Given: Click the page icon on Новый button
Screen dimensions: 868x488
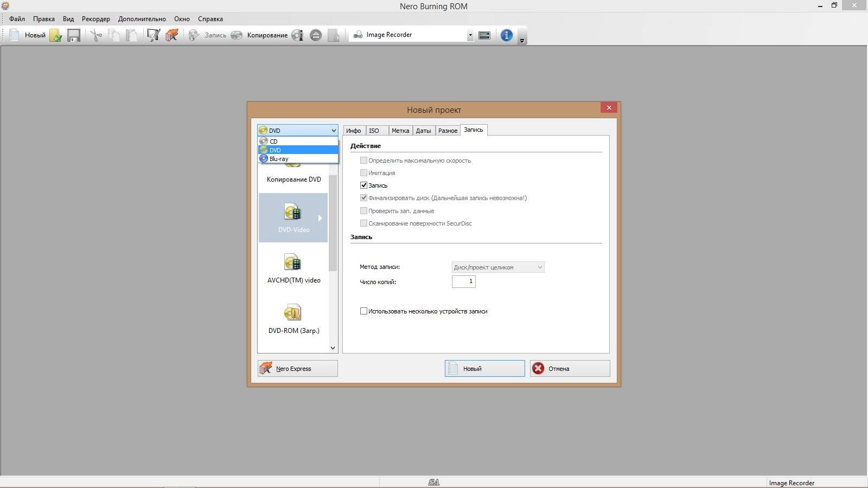Looking at the screenshot, I should coord(453,369).
